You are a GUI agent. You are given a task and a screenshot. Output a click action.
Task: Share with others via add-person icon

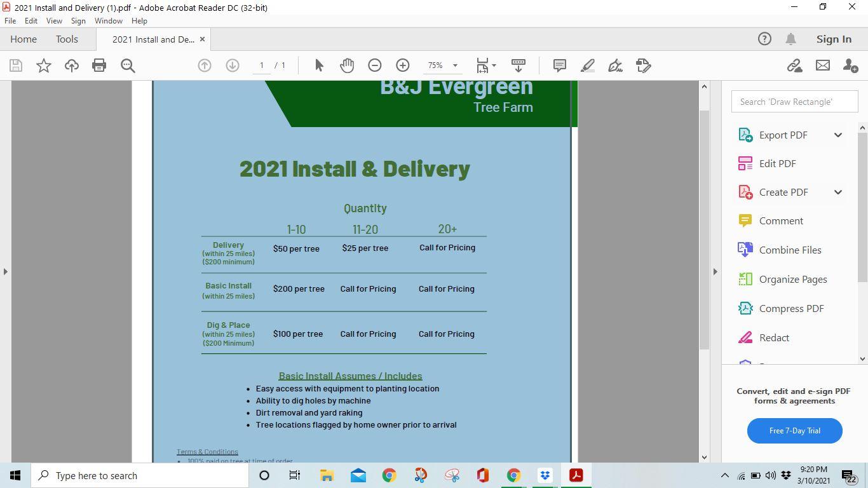point(850,65)
